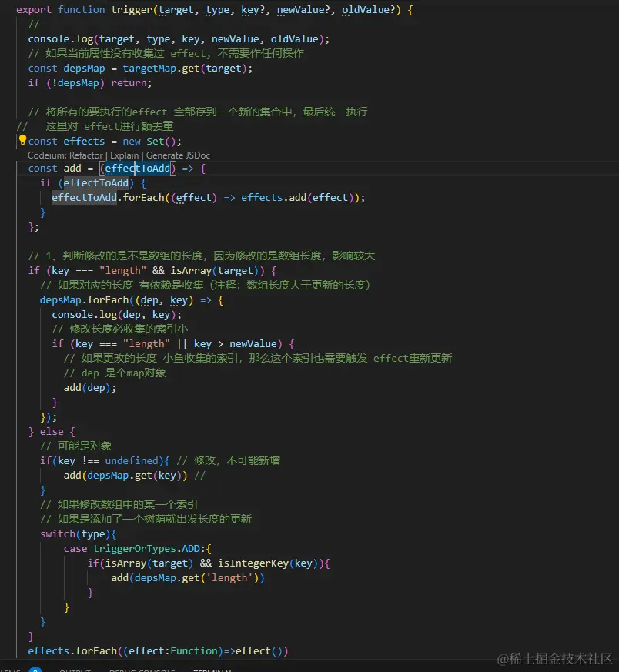Click 'isIntegerKey' in the if condition
This screenshot has height=672, width=619.
point(253,563)
